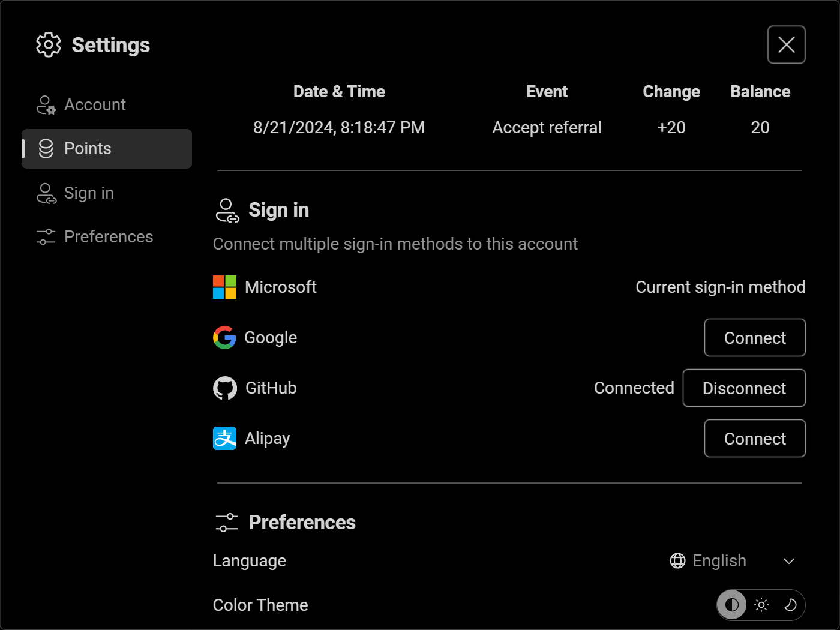
Task: Click the language dropdown chevron arrow
Action: [789, 561]
